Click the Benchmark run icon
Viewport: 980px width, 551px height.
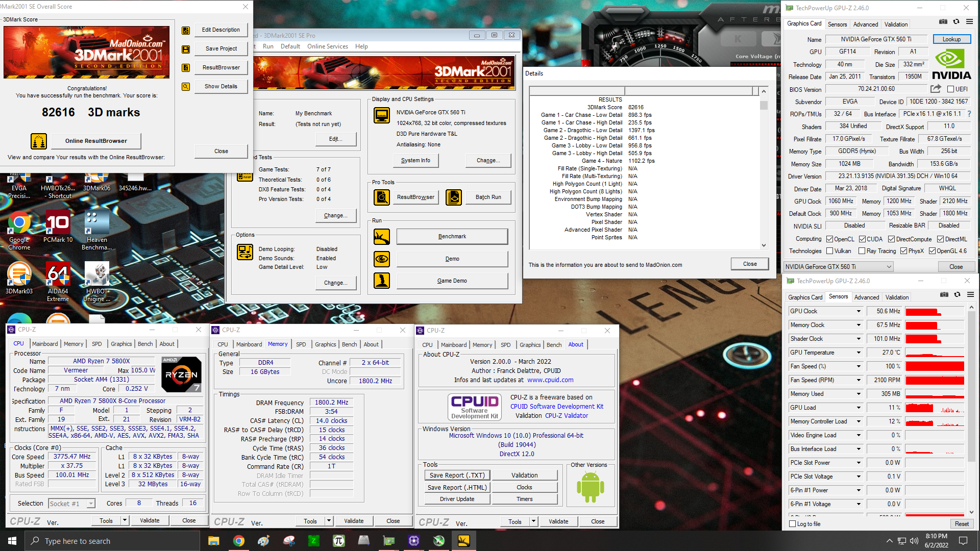coord(382,237)
